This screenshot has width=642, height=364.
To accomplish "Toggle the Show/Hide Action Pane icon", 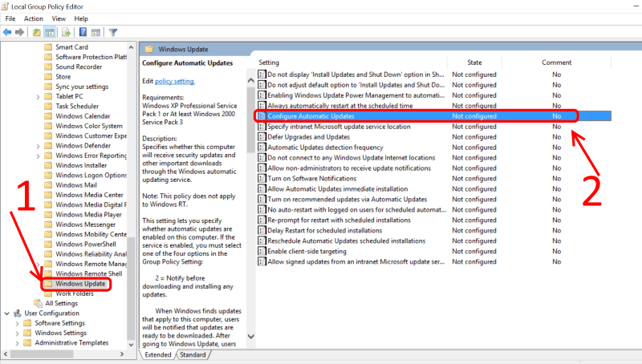I will pos(94,32).
